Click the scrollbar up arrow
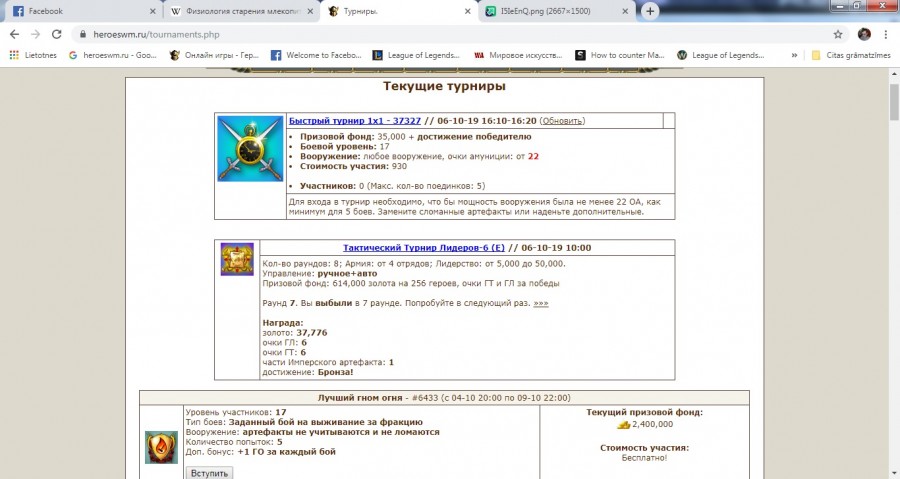The width and height of the screenshot is (900, 479). pyautogui.click(x=894, y=73)
